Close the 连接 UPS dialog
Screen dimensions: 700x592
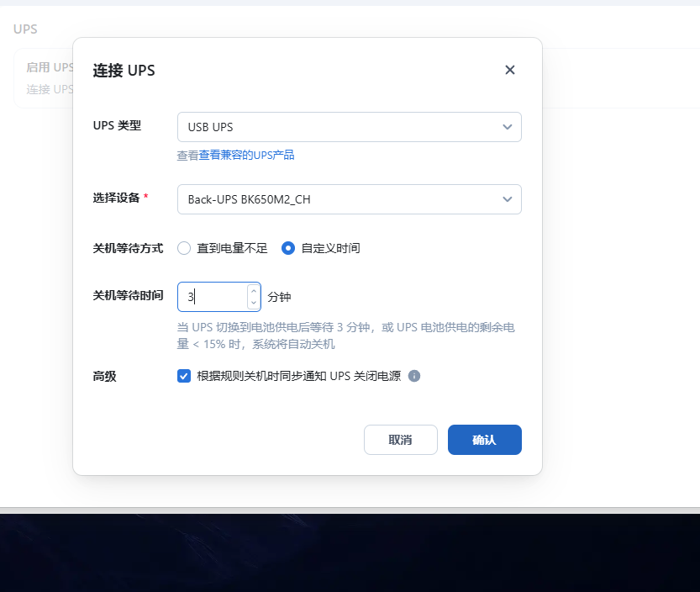pos(510,70)
